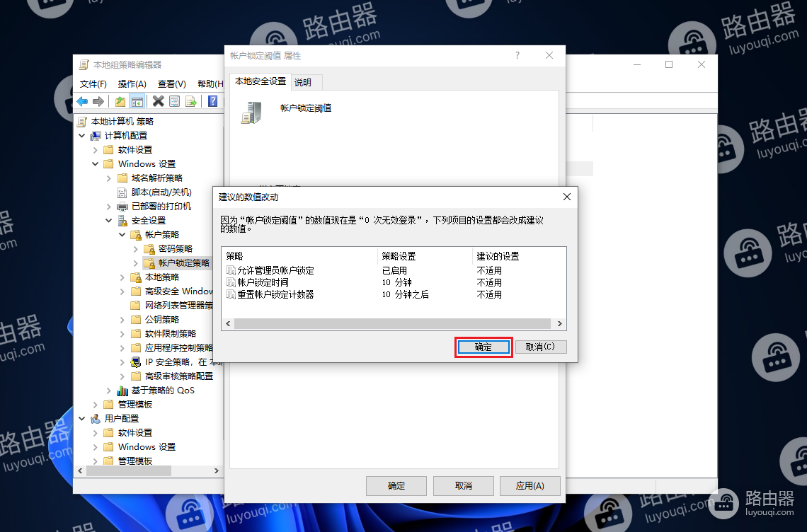
Task: Click the 策略 column header
Action: [x=299, y=256]
